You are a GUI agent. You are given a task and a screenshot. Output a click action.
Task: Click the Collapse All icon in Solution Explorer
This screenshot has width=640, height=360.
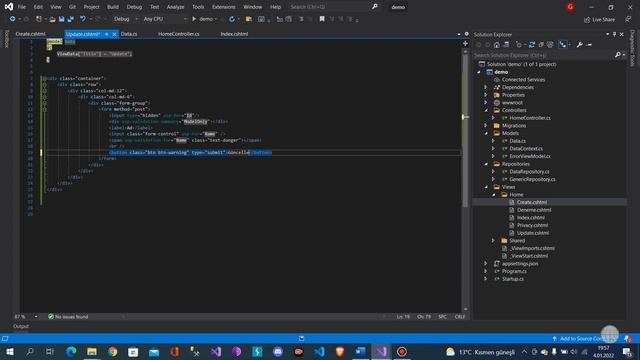pyautogui.click(x=541, y=45)
